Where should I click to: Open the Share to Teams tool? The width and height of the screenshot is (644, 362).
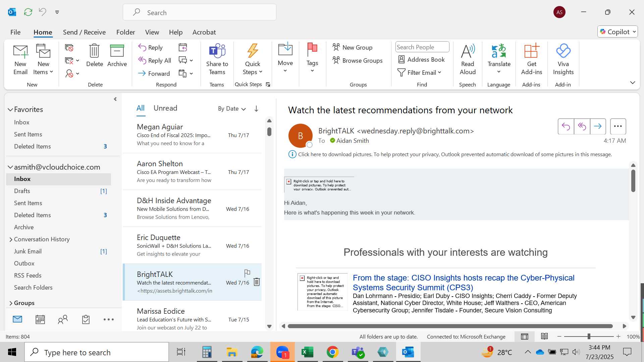click(x=217, y=60)
